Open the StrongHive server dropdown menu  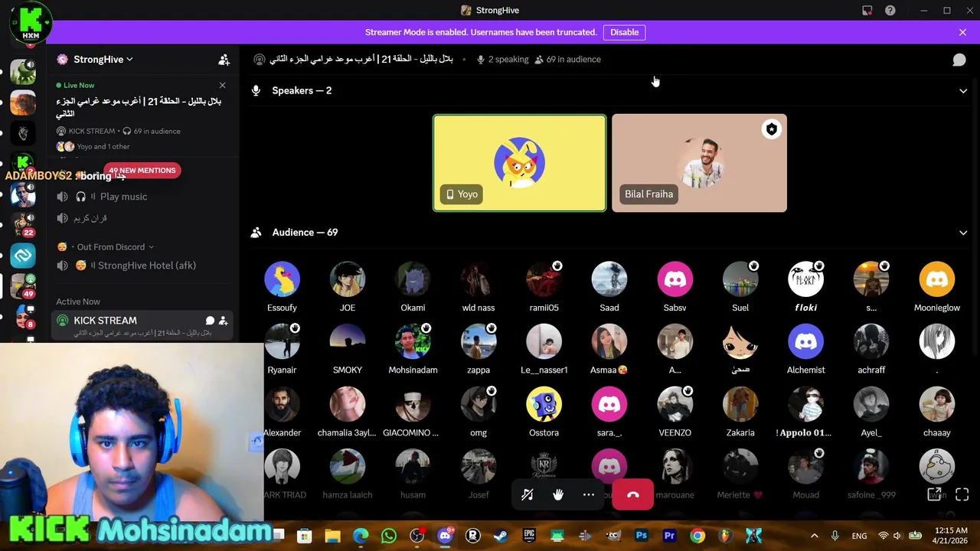(x=104, y=60)
